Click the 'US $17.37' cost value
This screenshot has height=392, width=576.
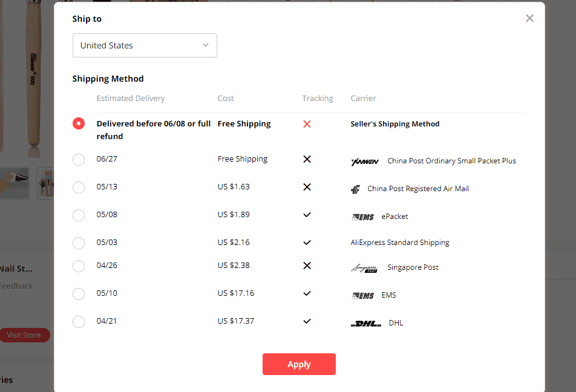(236, 321)
